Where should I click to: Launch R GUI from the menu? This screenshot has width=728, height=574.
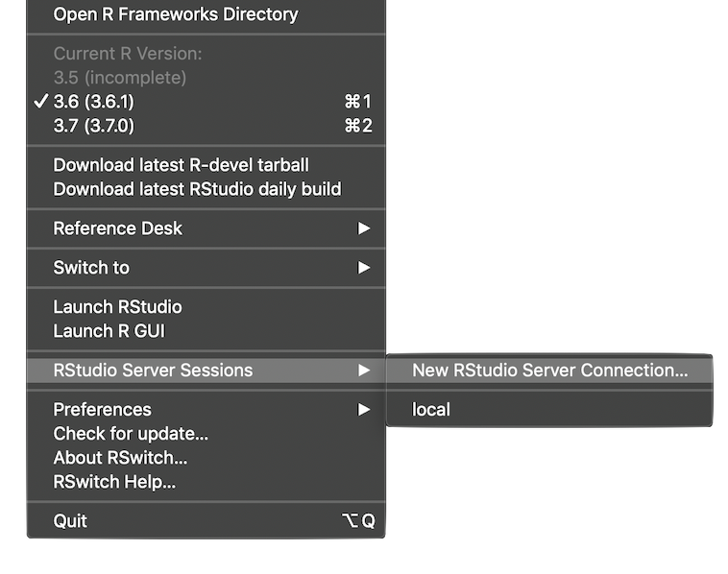pyautogui.click(x=109, y=331)
